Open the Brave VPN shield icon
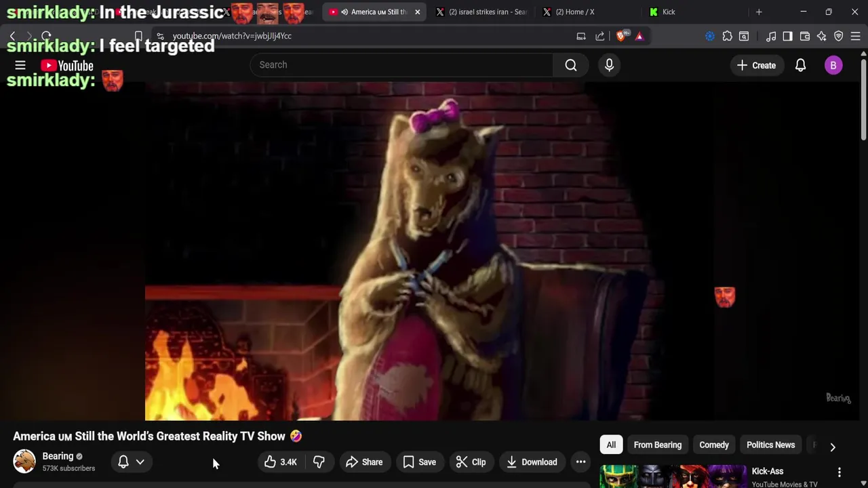The height and width of the screenshot is (488, 868). coord(839,36)
